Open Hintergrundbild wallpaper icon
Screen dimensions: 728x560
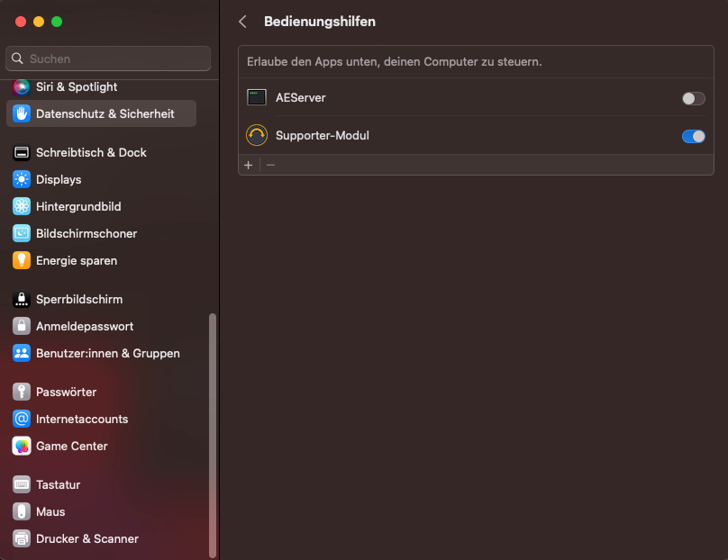click(22, 207)
